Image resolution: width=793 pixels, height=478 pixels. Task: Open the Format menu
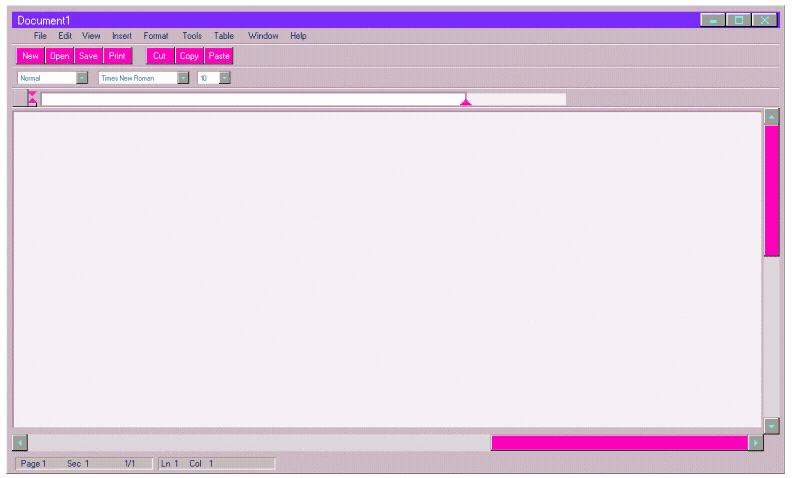click(x=156, y=36)
